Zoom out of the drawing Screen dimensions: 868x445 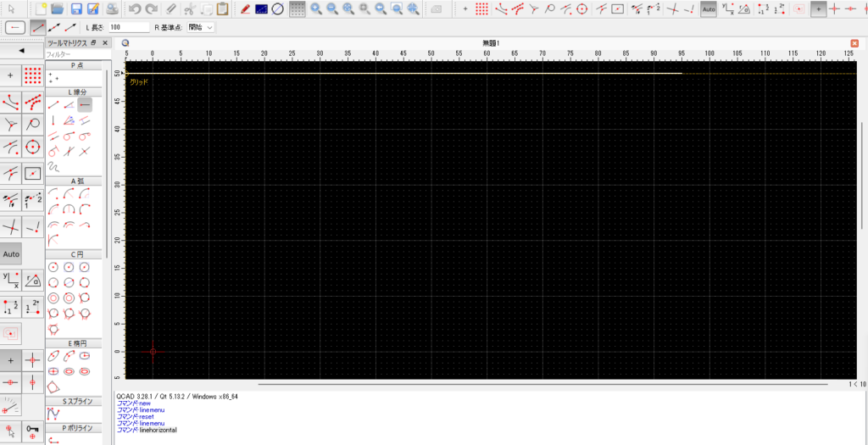[332, 8]
